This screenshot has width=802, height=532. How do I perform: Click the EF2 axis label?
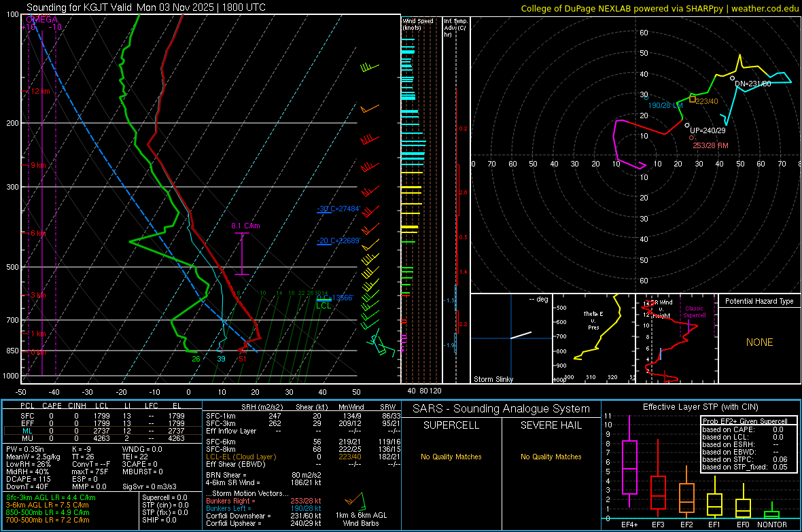[686, 525]
